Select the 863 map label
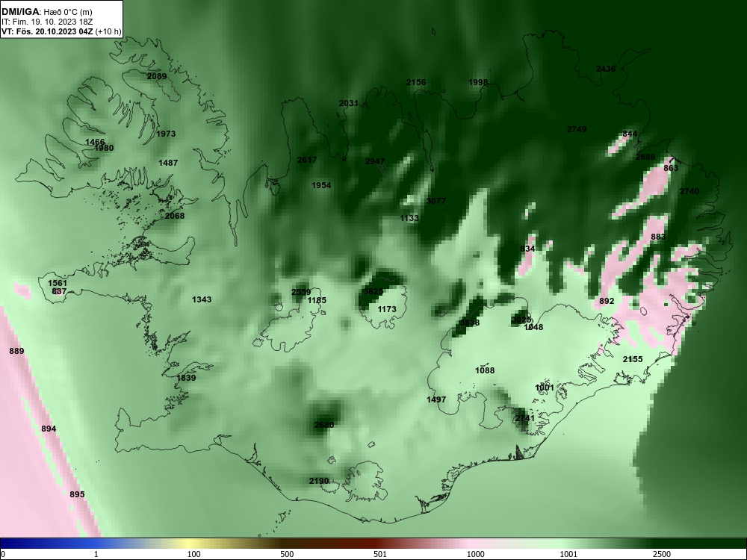Viewport: 747px width, 560px height. (x=671, y=169)
